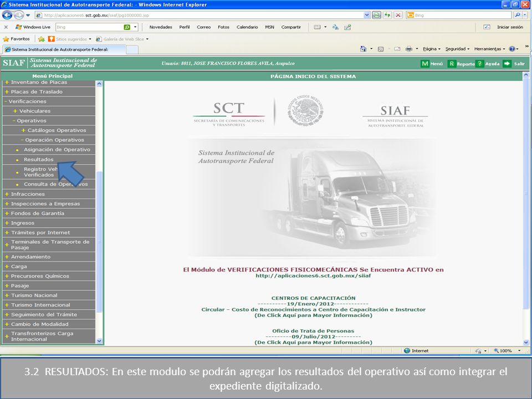Image resolution: width=532 pixels, height=399 pixels.
Task: Click Fotos in Windows Live toolbar
Action: coord(223,27)
